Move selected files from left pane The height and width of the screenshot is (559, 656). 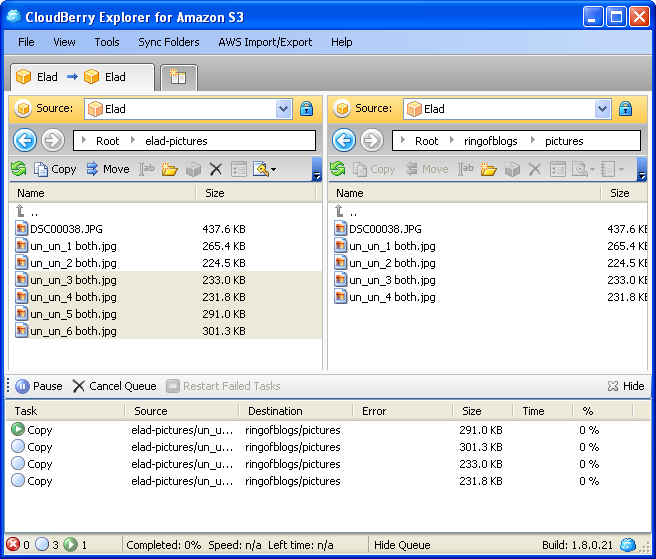click(x=108, y=169)
